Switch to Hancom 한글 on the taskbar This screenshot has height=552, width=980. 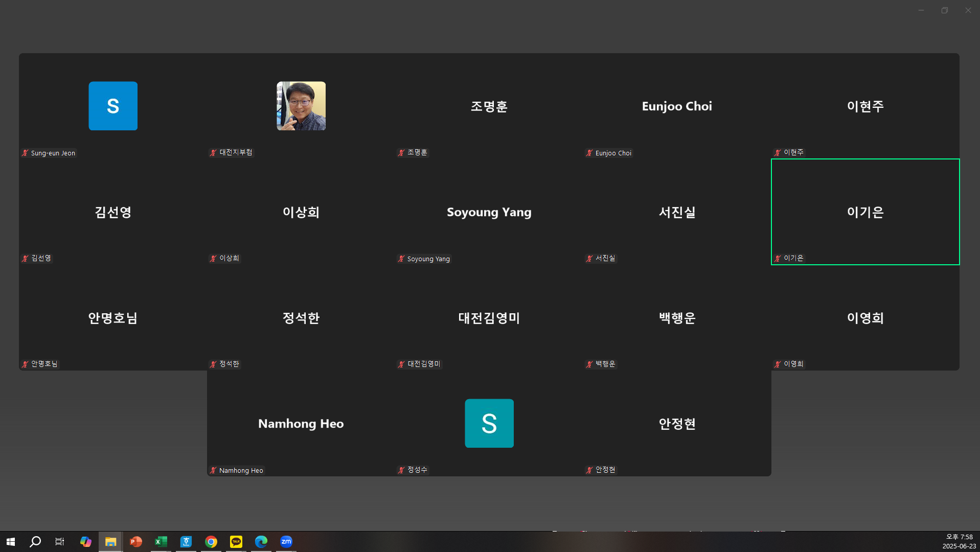click(186, 542)
